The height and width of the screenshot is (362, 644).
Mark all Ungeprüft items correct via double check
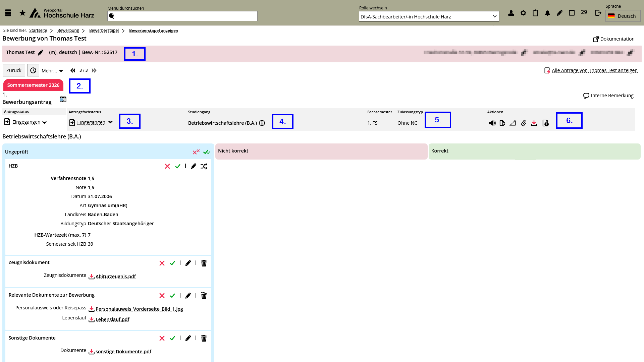coord(207,152)
